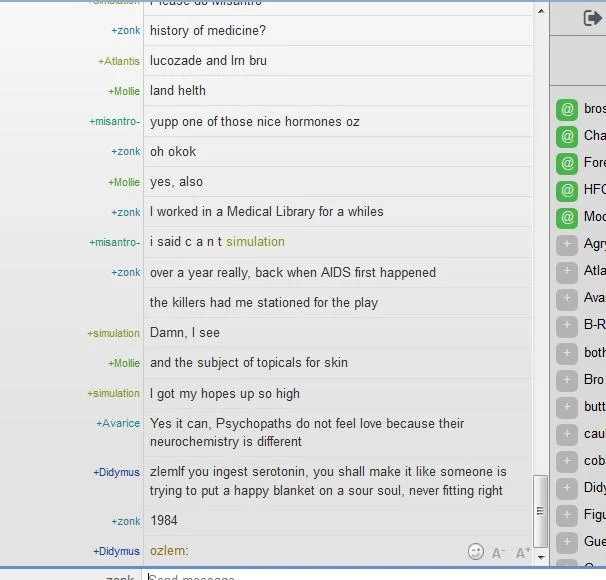606x580 pixels.
Task: Click the @ operator icon beside 'Cha'
Action: click(x=567, y=136)
